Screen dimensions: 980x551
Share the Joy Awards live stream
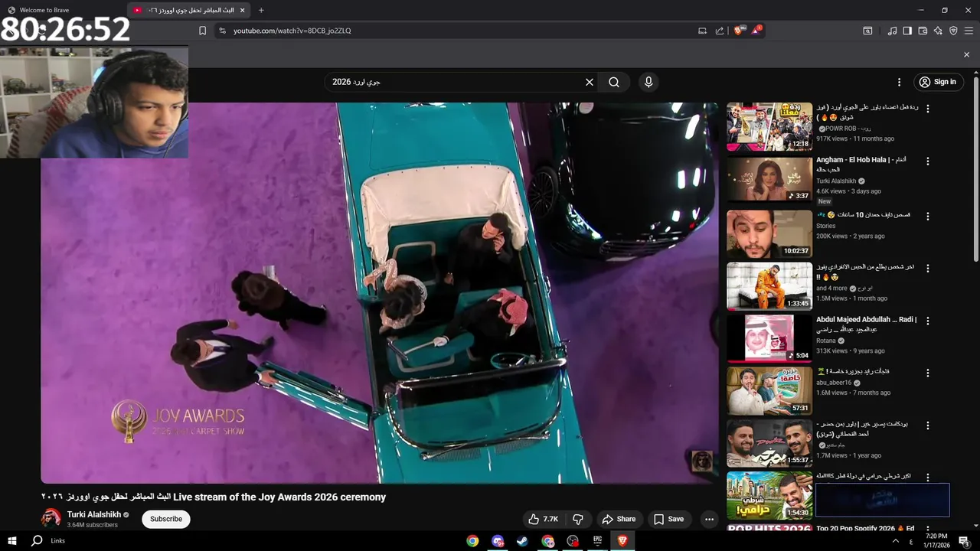619,519
